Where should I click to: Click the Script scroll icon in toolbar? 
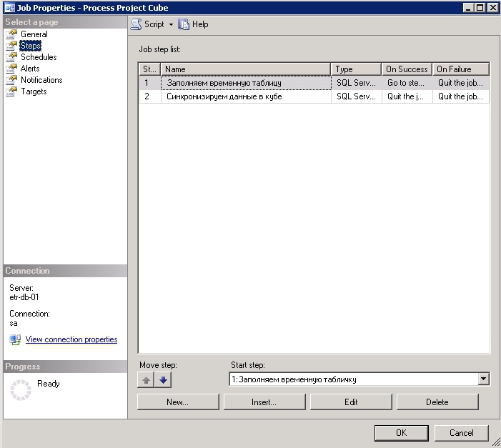[x=136, y=24]
